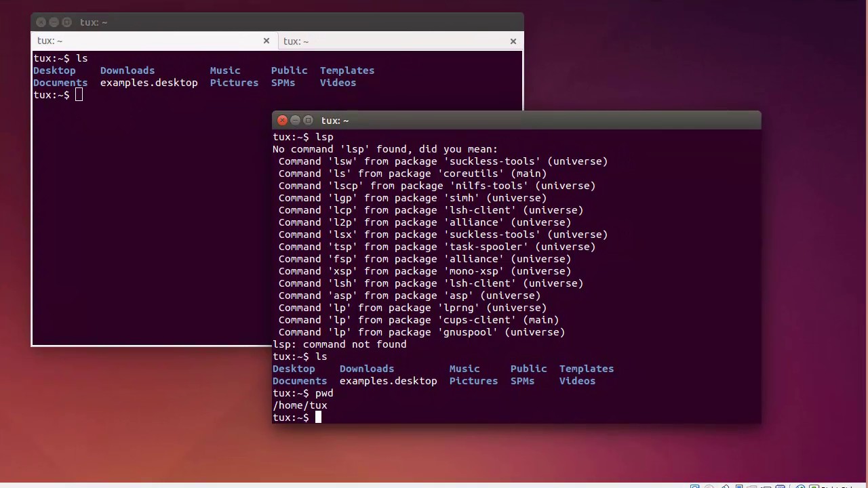The image size is (868, 488).
Task: Switch to the inactive 'tux: ~' tab in back terminal
Action: coord(400,41)
